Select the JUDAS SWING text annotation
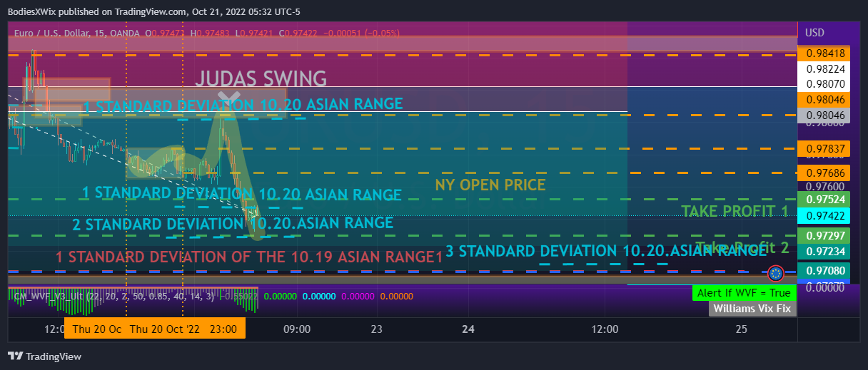This screenshot has width=868, height=370. (261, 78)
